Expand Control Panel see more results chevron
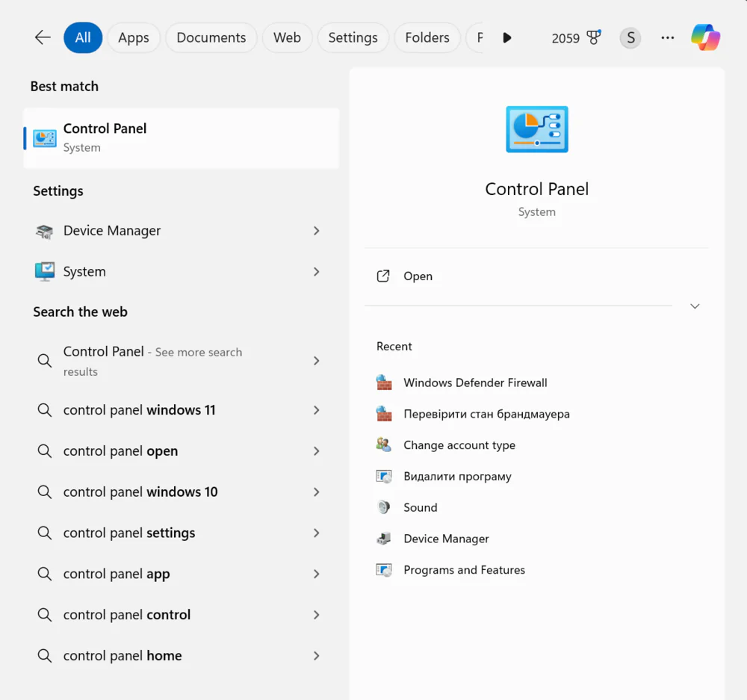747x700 pixels. (x=316, y=361)
